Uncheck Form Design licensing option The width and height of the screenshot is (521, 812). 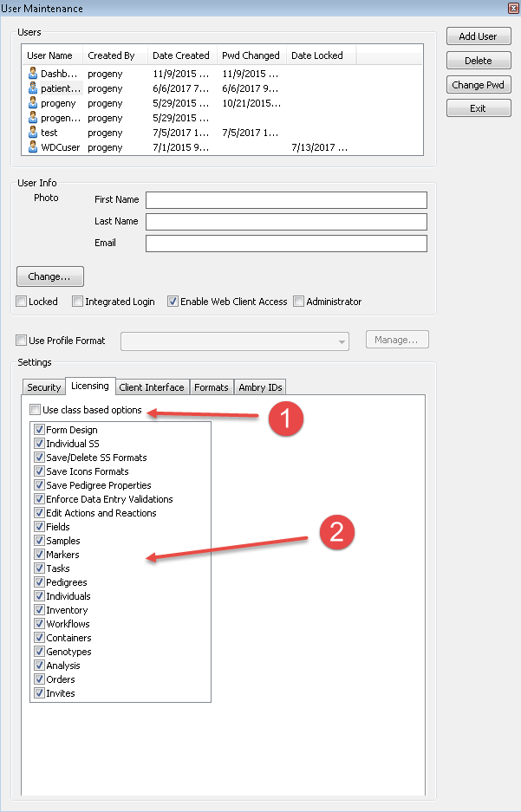(39, 430)
